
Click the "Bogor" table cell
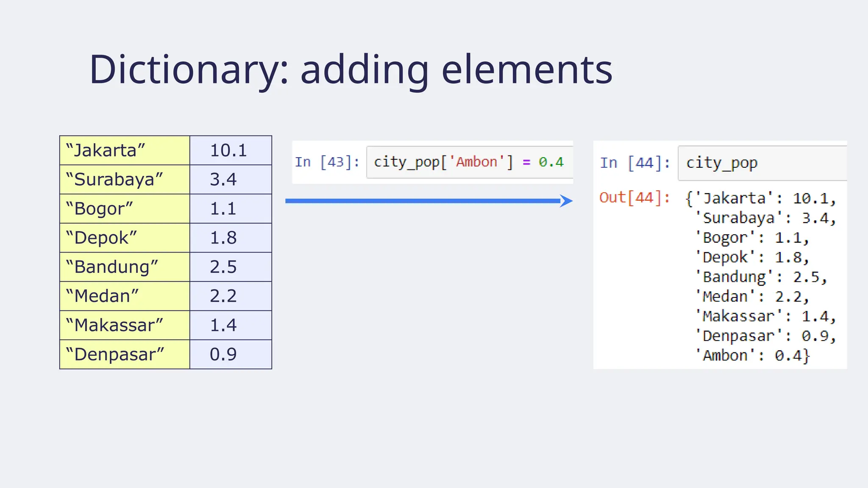tap(125, 209)
